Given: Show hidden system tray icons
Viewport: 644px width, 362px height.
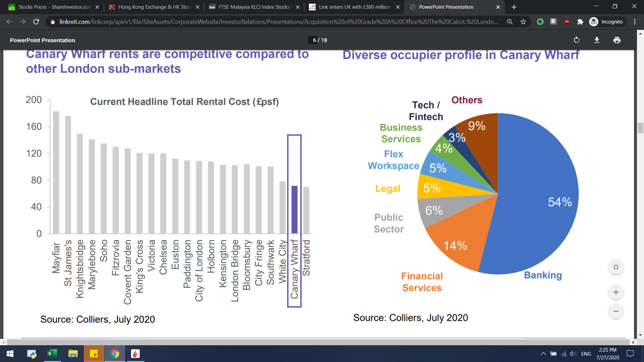Looking at the screenshot, I should click(x=543, y=354).
